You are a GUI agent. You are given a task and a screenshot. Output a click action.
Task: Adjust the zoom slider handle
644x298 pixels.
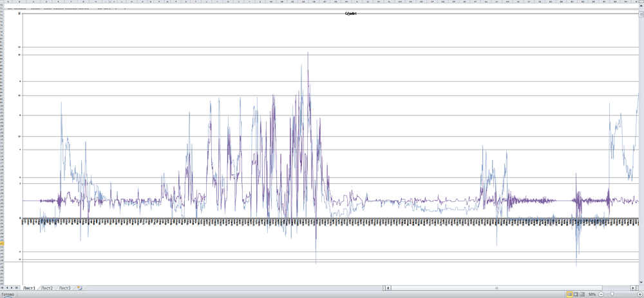[x=612, y=294]
